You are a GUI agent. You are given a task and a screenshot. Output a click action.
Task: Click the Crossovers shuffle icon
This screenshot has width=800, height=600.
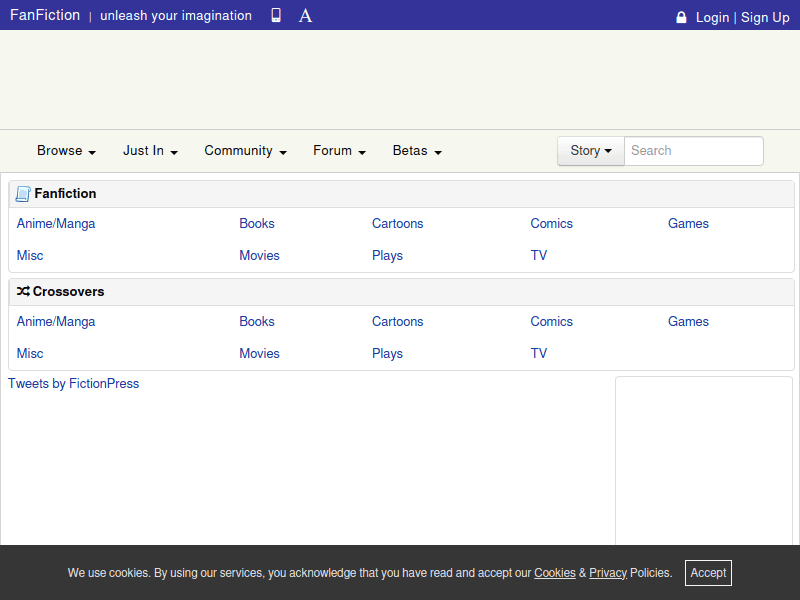[23, 292]
